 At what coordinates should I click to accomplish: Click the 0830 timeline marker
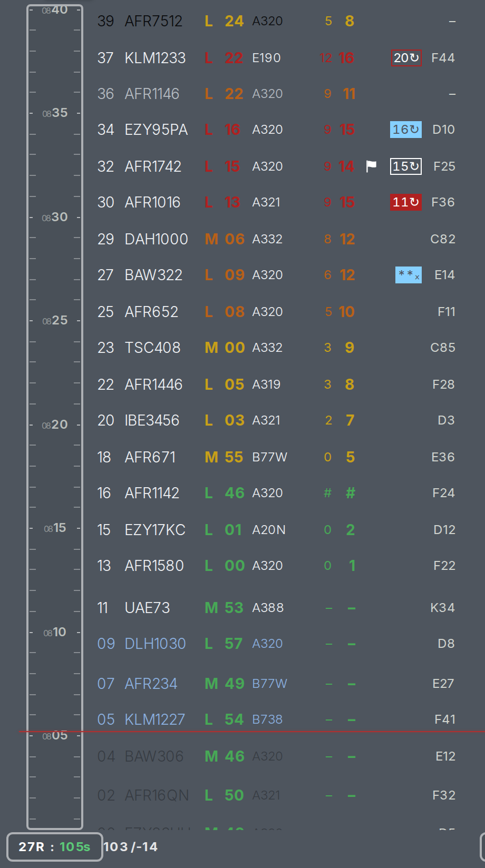click(55, 217)
